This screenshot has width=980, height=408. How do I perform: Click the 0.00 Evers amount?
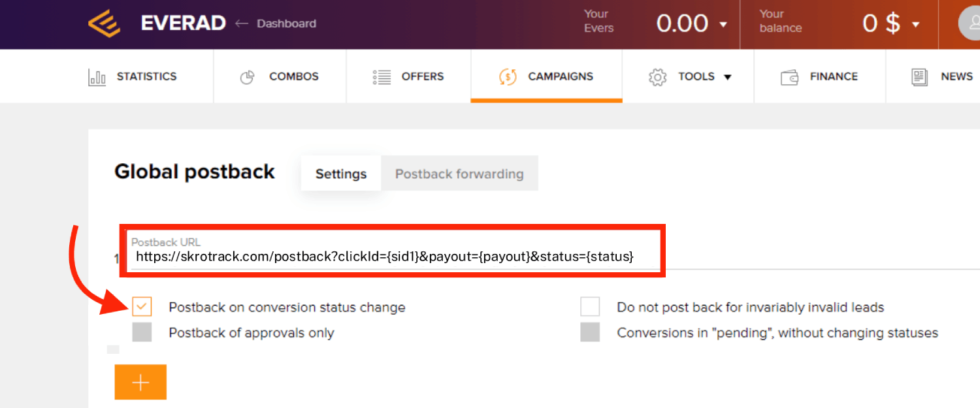tap(683, 24)
